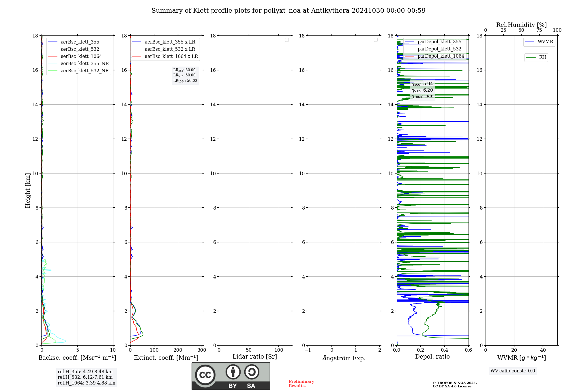Click the Extinct. coeff. axis label
This screenshot has height=392, width=577.
pos(166,358)
